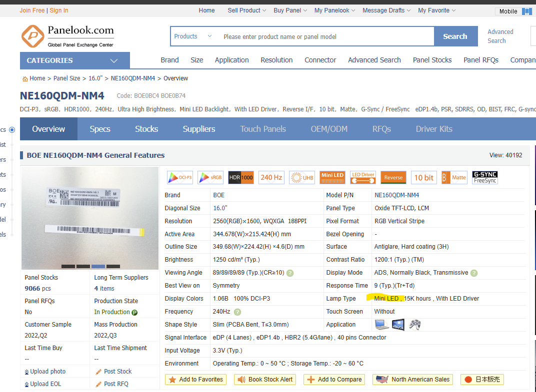
Task: Click the G-SYNC FreeSync badge
Action: pos(484,178)
